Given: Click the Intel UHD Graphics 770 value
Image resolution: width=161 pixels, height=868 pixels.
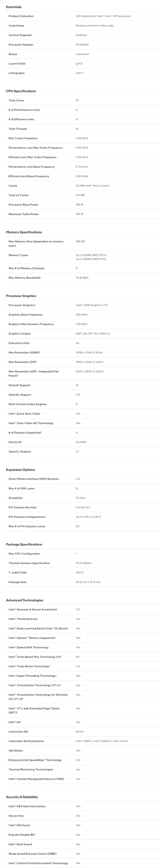Looking at the screenshot, I should coord(92,305).
